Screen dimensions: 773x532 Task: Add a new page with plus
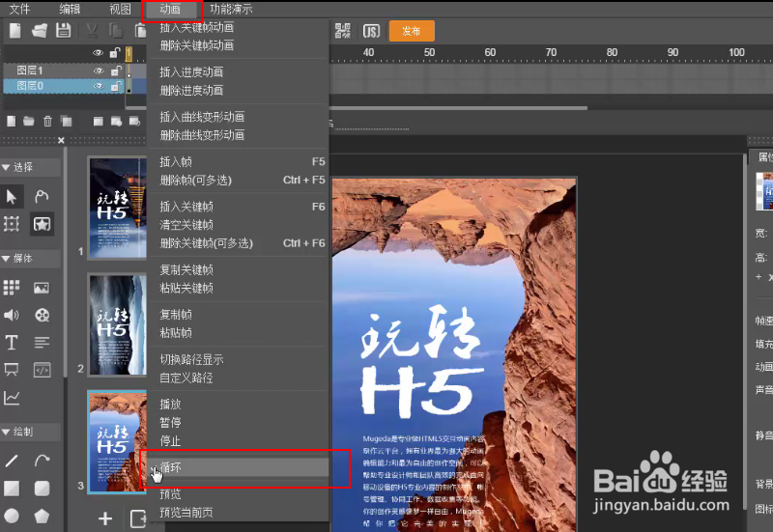[x=105, y=518]
